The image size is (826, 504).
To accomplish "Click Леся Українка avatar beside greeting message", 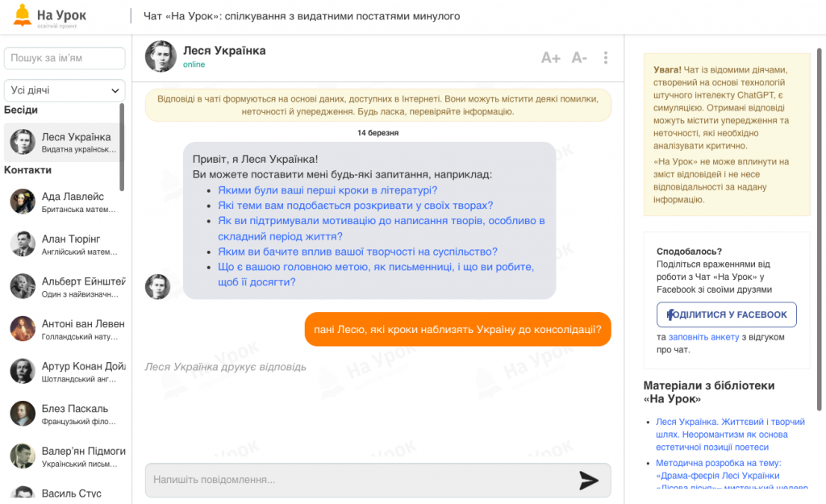I will tap(157, 286).
